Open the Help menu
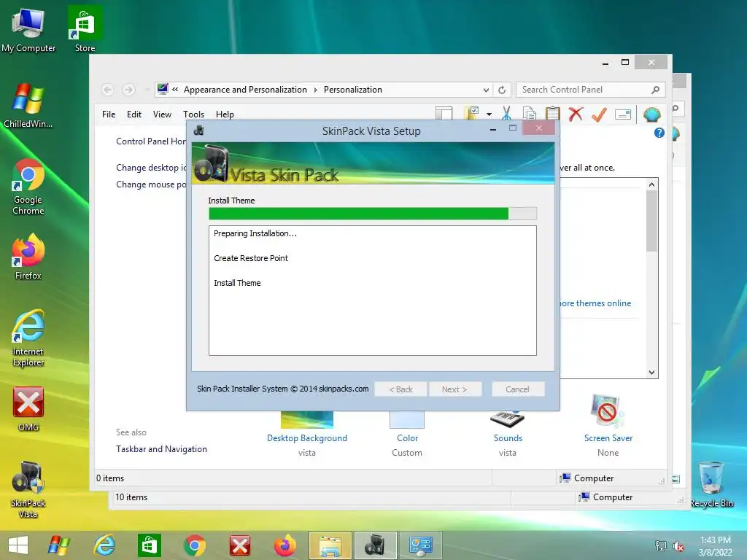Image resolution: width=747 pixels, height=560 pixels. [x=225, y=114]
